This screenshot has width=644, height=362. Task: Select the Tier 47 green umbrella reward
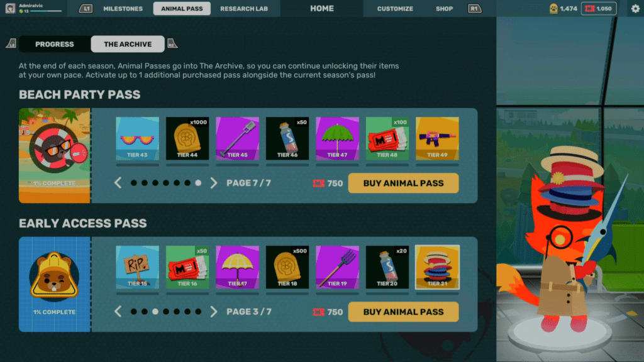[x=337, y=138]
